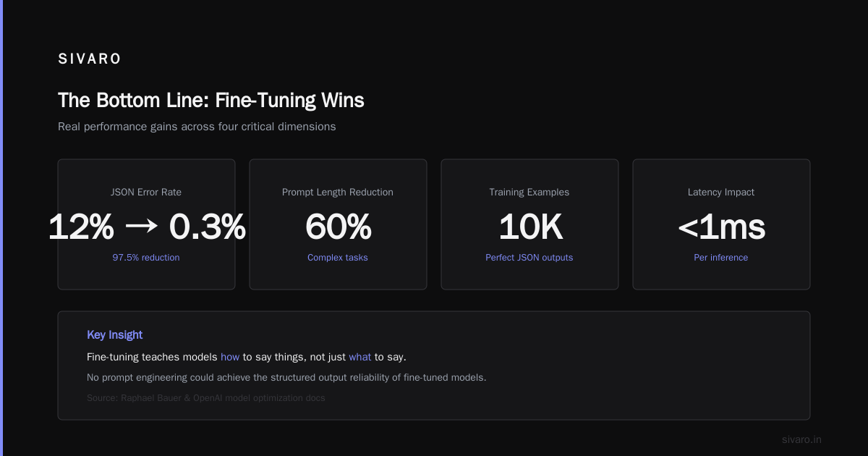868x456 pixels.
Task: Click the '10K' metric value
Action: (530, 227)
